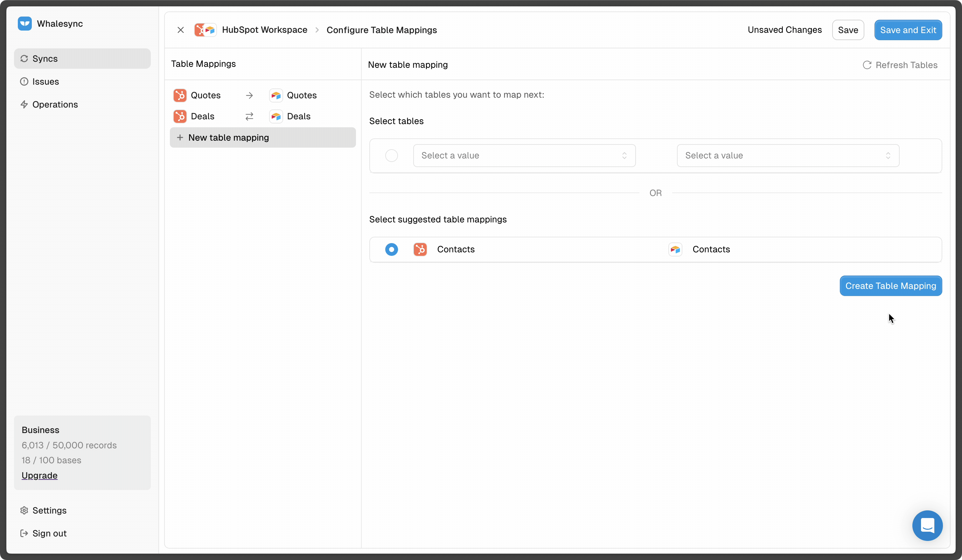The width and height of the screenshot is (962, 560).
Task: Click the one-way arrow for Quotes mapping
Action: click(249, 95)
